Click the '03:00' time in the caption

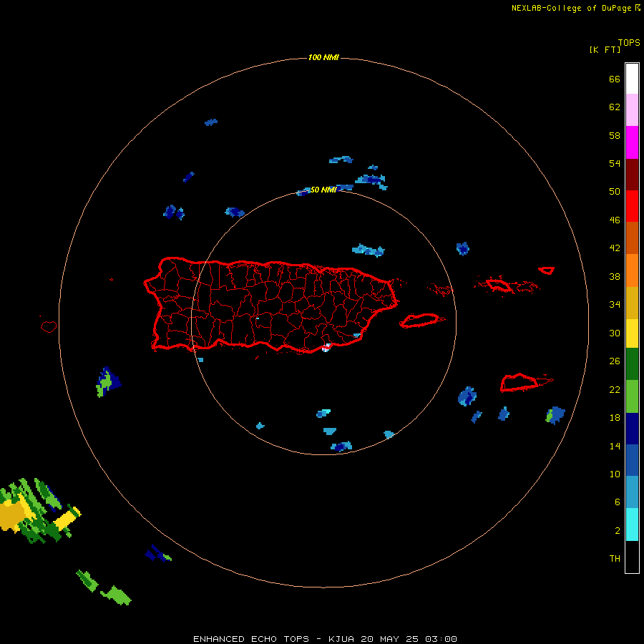(441, 639)
